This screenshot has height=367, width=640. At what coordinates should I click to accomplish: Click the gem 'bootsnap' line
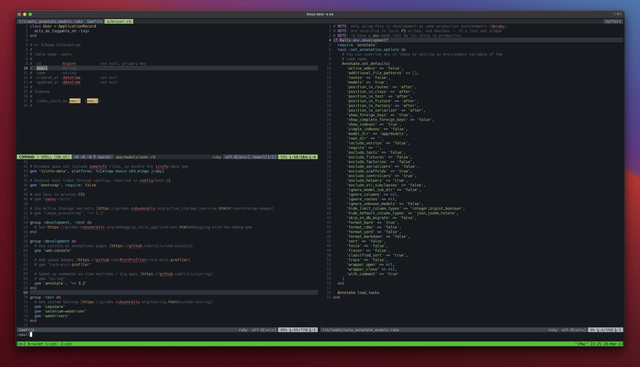63,185
